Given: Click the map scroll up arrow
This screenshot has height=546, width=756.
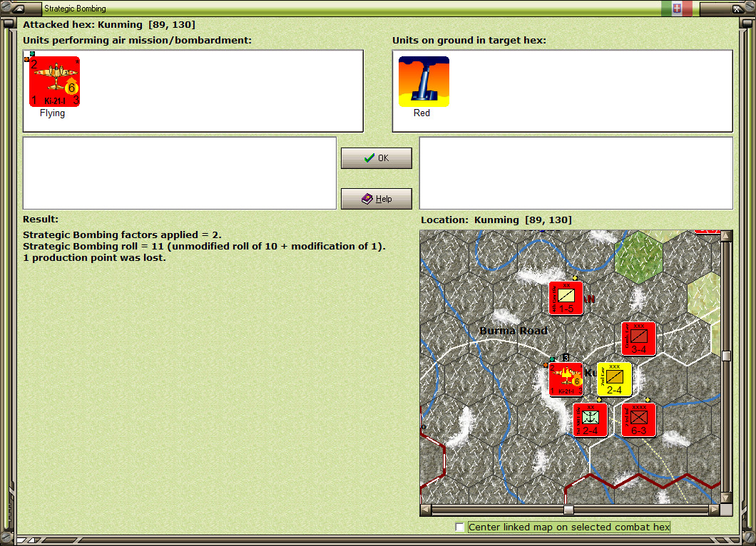Looking at the screenshot, I should coord(726,236).
